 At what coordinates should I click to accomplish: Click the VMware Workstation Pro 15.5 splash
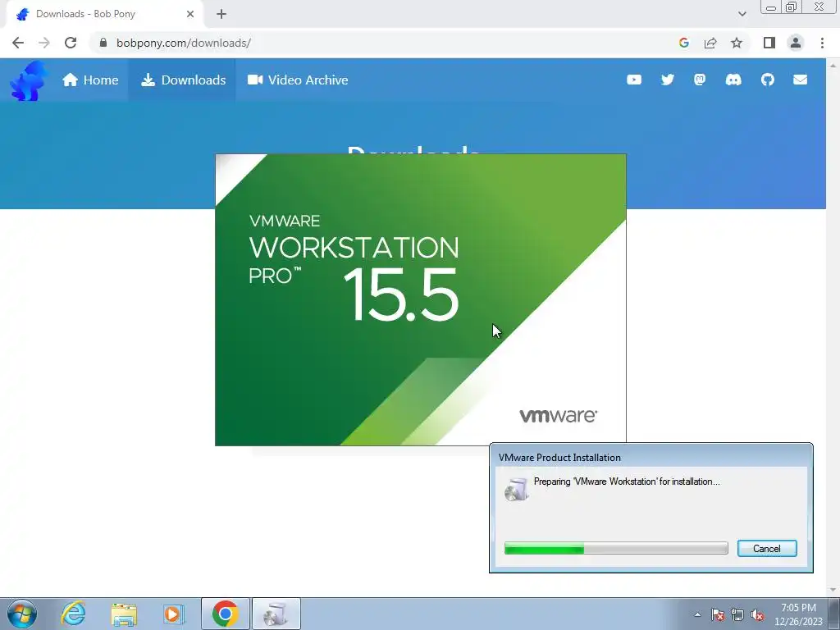[x=421, y=299]
